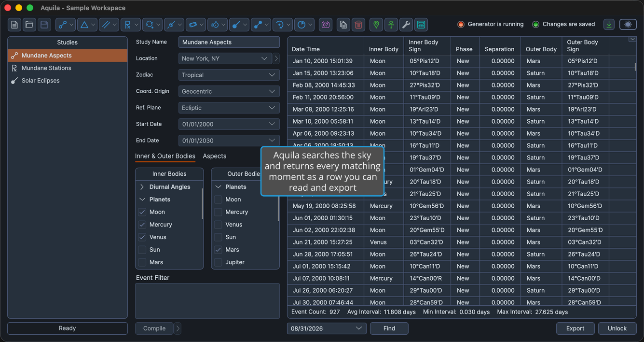Collapse Planets group in Outer Bodies
644x342 pixels.
pyautogui.click(x=218, y=187)
